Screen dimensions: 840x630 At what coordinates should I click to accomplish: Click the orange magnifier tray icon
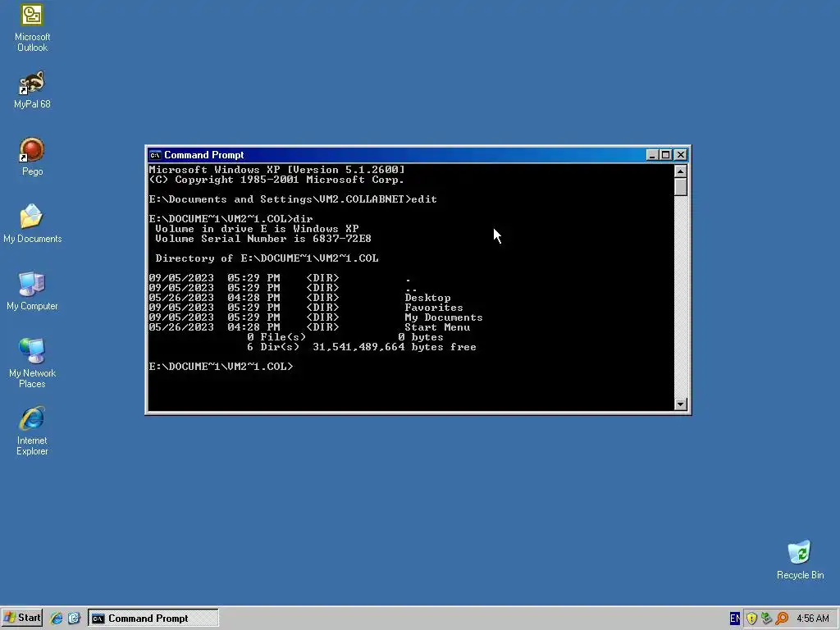coord(782,619)
